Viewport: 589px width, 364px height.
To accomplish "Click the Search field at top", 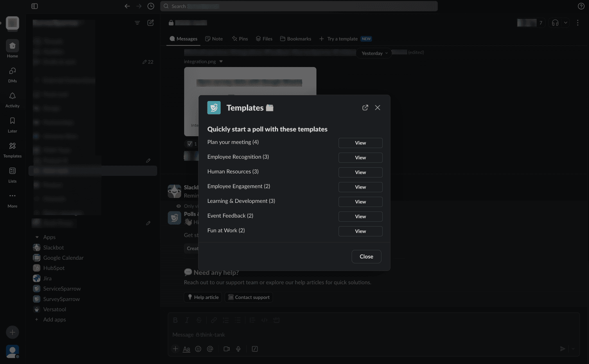I will (x=299, y=6).
